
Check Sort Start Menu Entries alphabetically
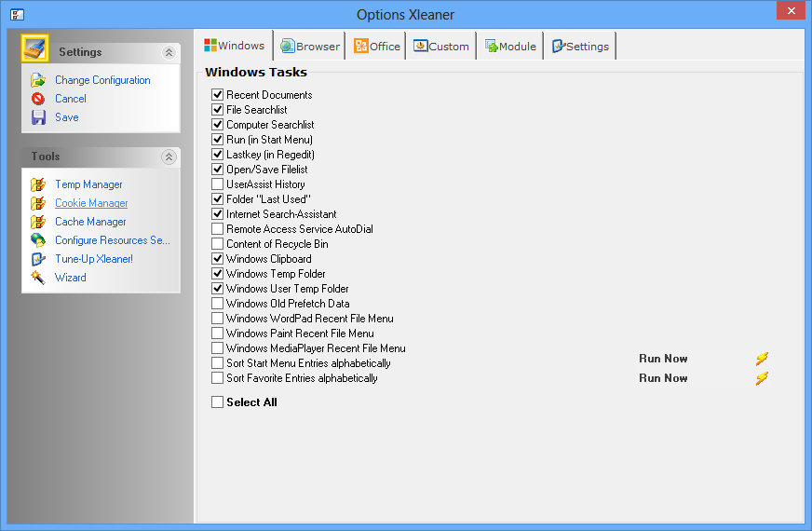pyautogui.click(x=218, y=363)
